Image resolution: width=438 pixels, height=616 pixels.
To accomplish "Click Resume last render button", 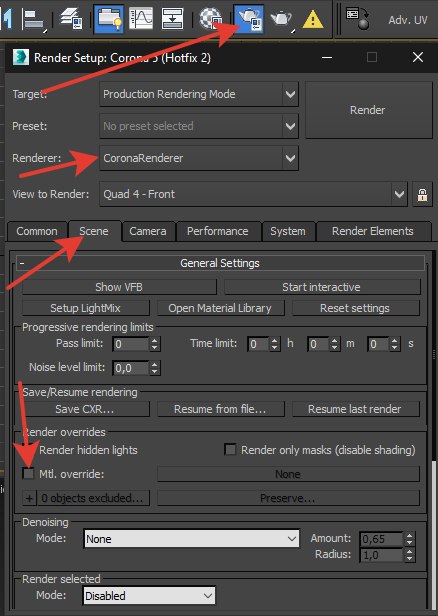I will coord(356,409).
